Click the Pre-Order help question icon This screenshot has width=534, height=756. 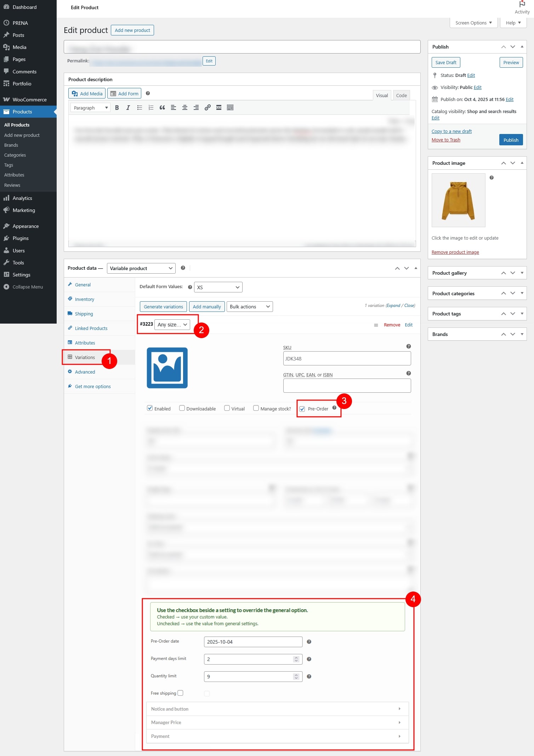click(x=334, y=408)
